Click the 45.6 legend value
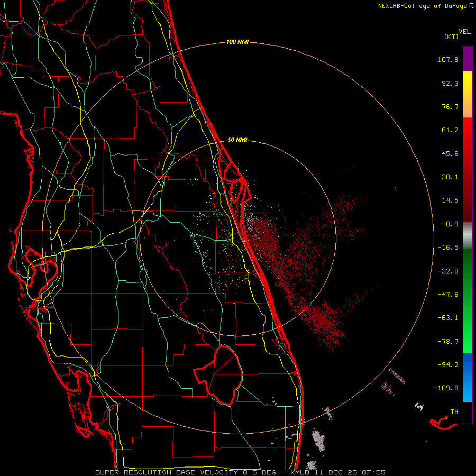 [450, 153]
